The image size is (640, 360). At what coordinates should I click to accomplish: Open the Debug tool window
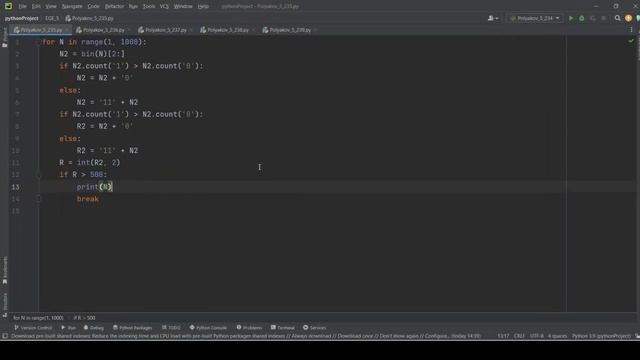[x=93, y=328]
